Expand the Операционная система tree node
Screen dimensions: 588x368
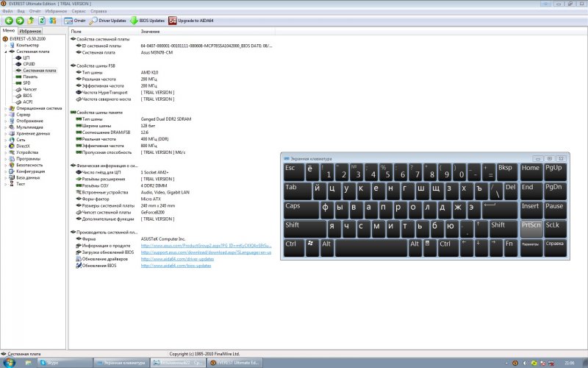tap(5, 108)
